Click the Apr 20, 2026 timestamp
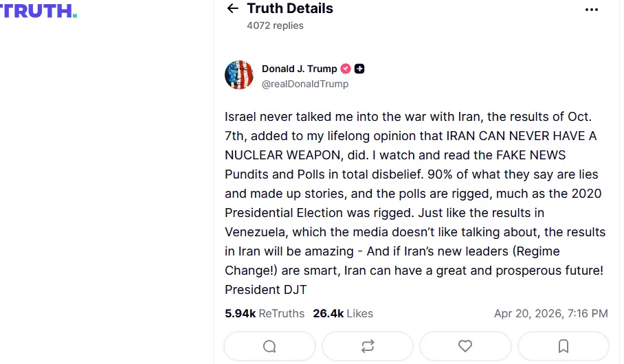This screenshot has width=624, height=364. click(x=550, y=313)
